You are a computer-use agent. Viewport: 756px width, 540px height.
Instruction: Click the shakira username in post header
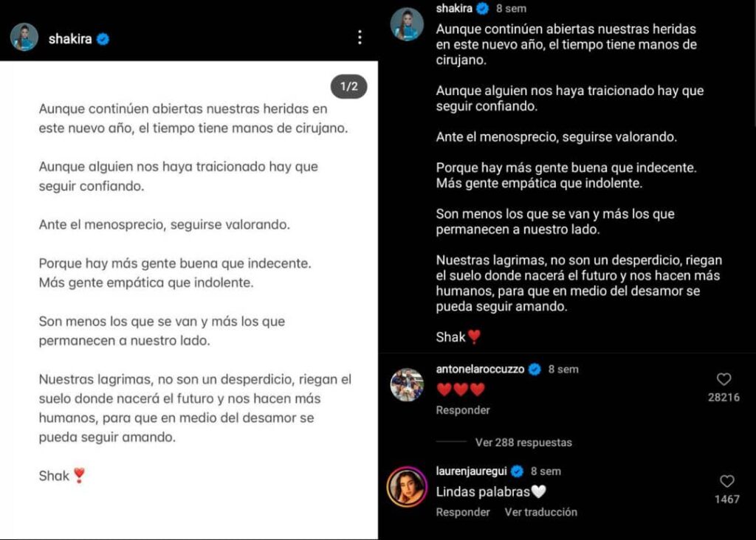[70, 39]
